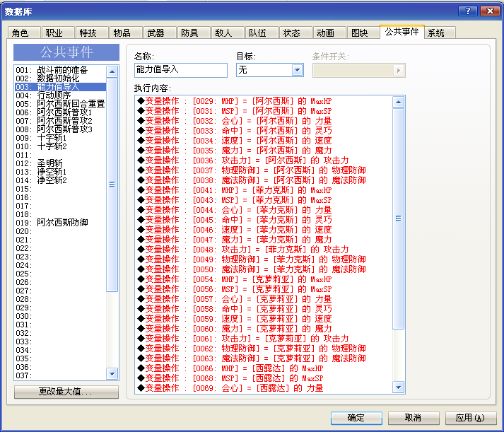Select event 004: 行动顺序
This screenshot has height=432, width=504.
point(60,95)
